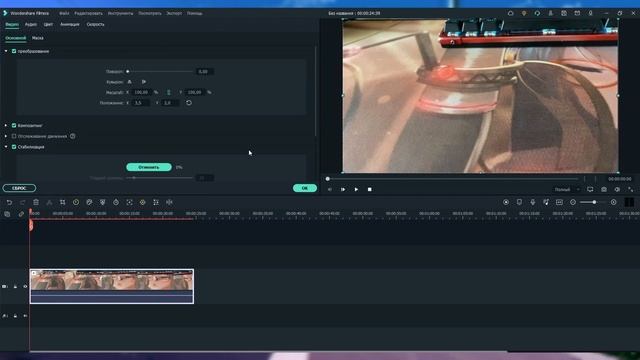Screen dimensions: 640x360
Task: Click the help question mark beside motion tracking
Action: pyautogui.click(x=73, y=136)
